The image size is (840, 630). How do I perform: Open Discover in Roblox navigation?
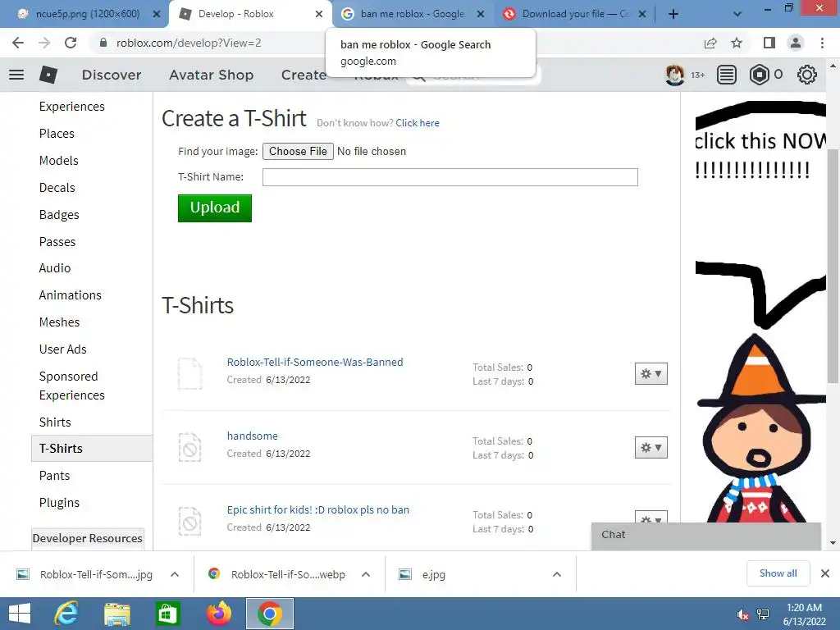(112, 75)
